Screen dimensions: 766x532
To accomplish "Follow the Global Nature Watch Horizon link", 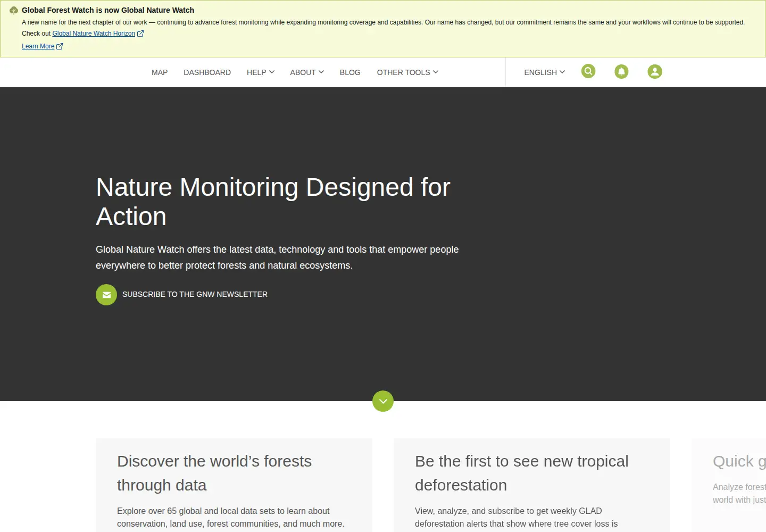I will tap(94, 34).
